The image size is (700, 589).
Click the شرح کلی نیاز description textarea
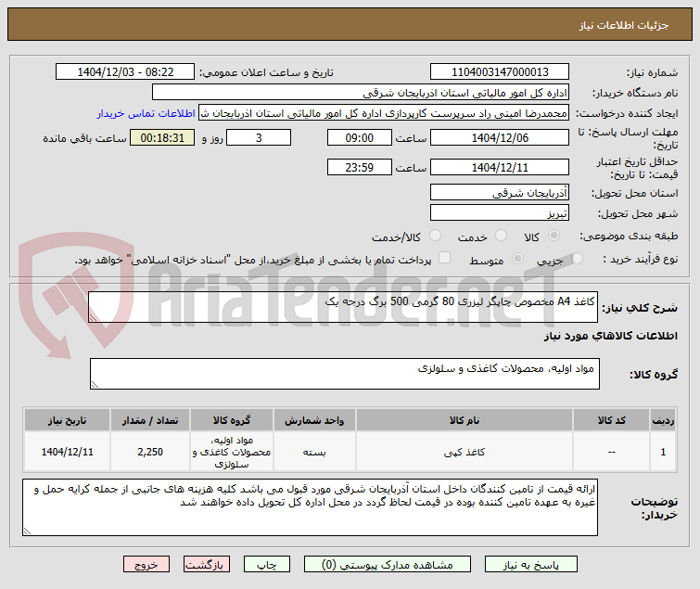click(x=343, y=307)
